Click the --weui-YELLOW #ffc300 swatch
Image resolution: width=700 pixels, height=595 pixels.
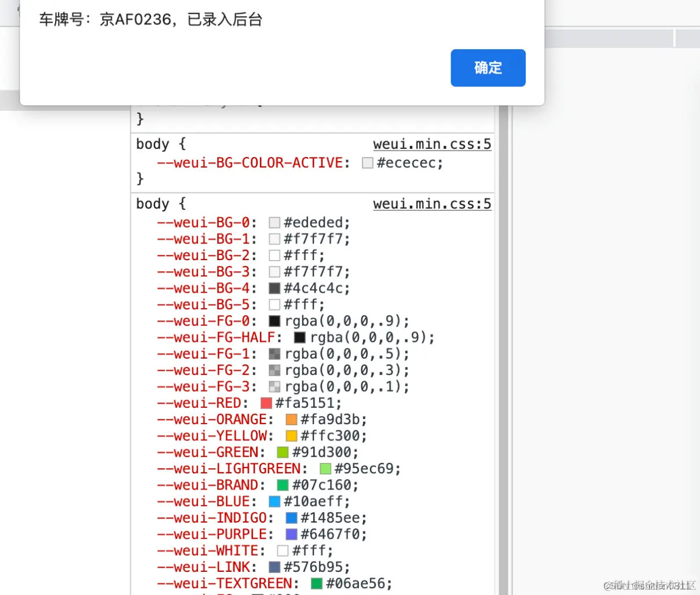click(x=291, y=436)
